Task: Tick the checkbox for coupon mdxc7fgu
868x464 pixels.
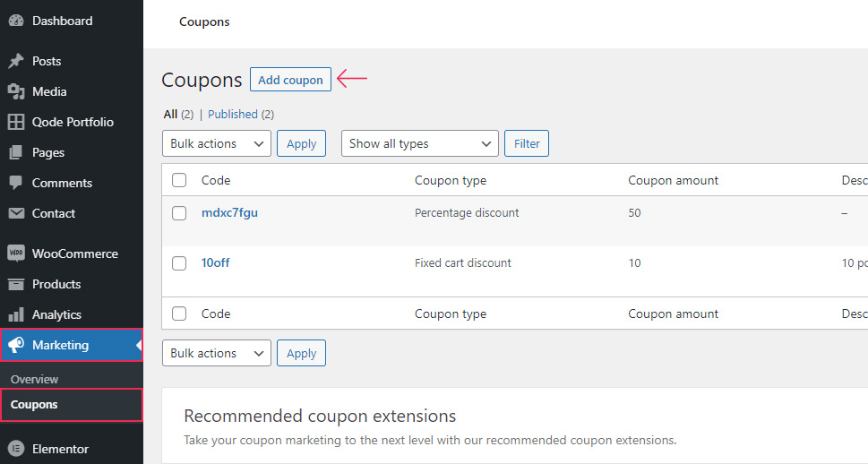Action: tap(179, 213)
